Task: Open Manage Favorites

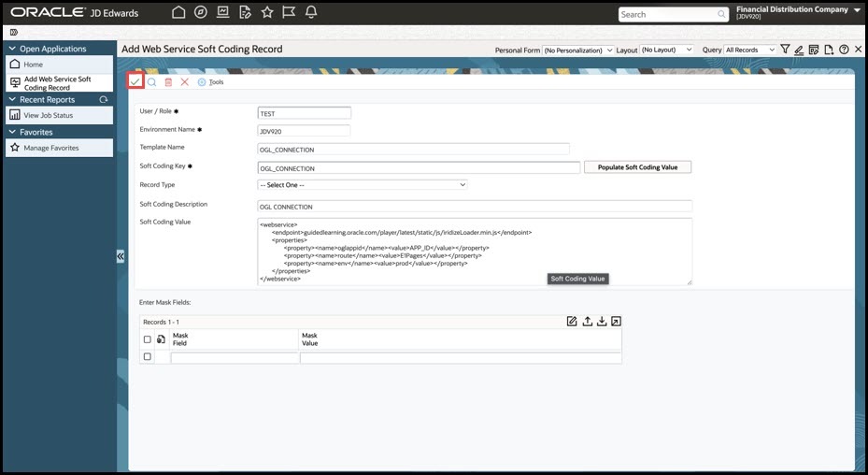Action: tap(59, 148)
